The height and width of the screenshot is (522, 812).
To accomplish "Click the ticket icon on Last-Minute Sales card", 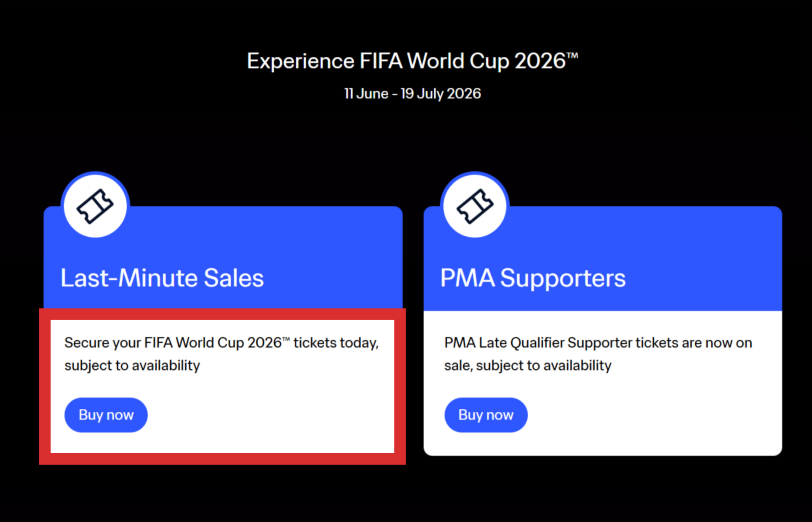I will (95, 206).
